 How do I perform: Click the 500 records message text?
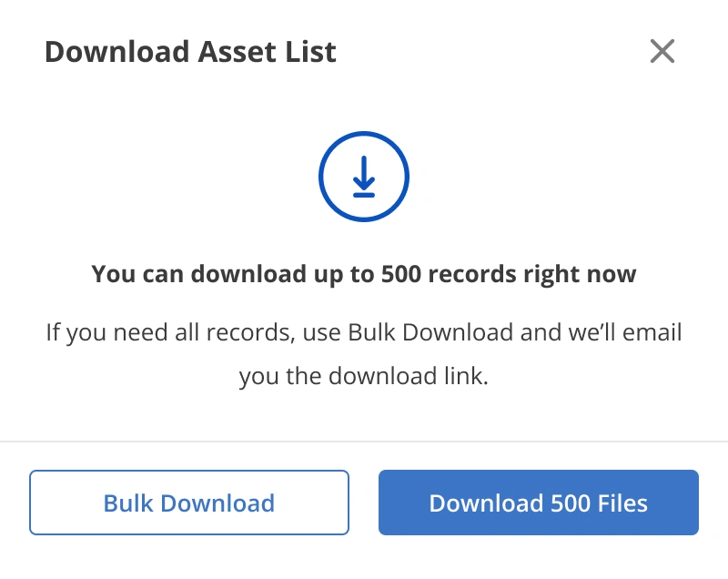coord(364,273)
